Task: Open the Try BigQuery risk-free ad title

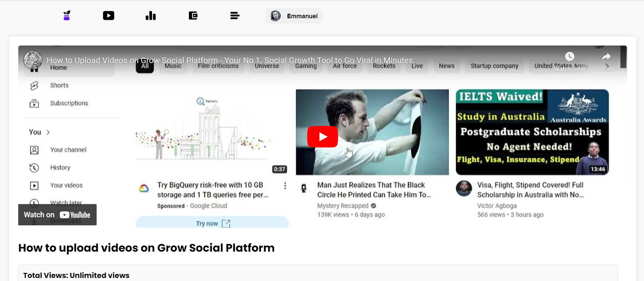Action: 213,190
